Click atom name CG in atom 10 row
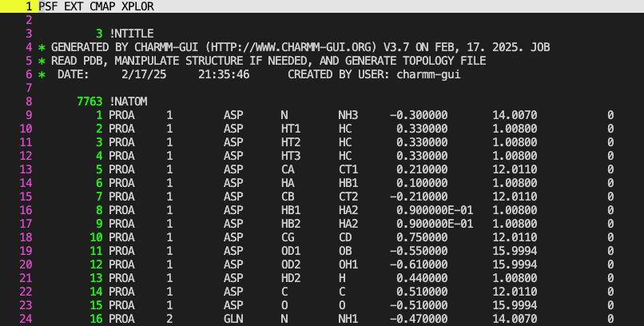This screenshot has width=644, height=326. click(x=288, y=237)
